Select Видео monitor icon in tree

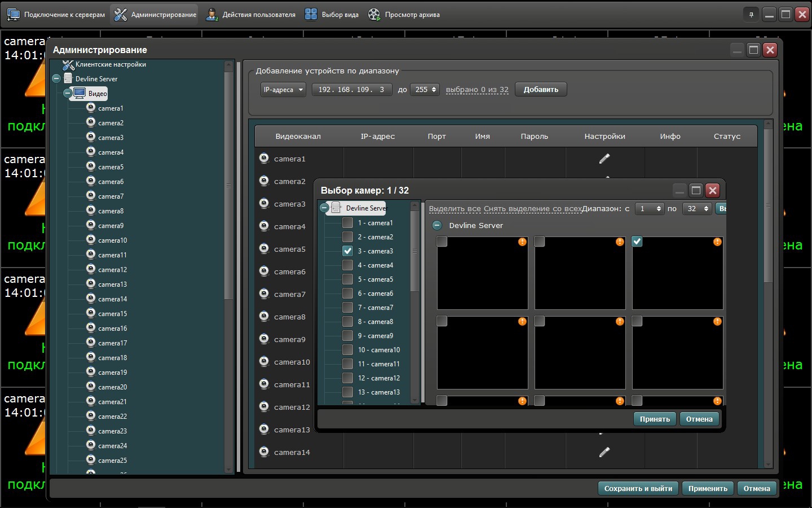tap(80, 93)
